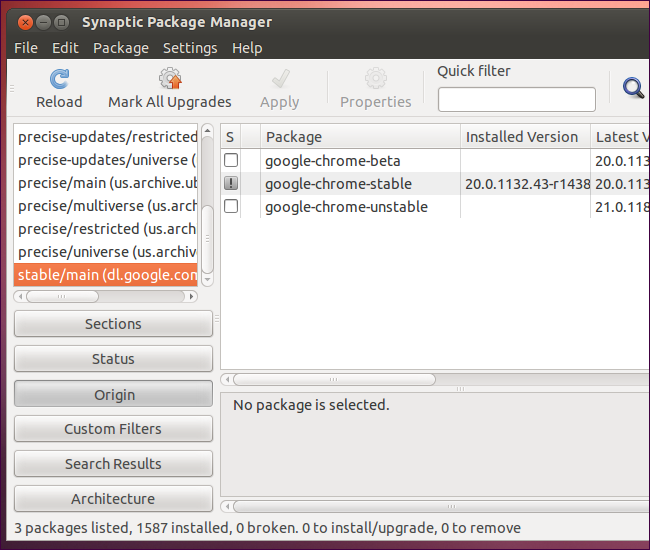Open the Package menu
The width and height of the screenshot is (650, 550).
coord(121,48)
